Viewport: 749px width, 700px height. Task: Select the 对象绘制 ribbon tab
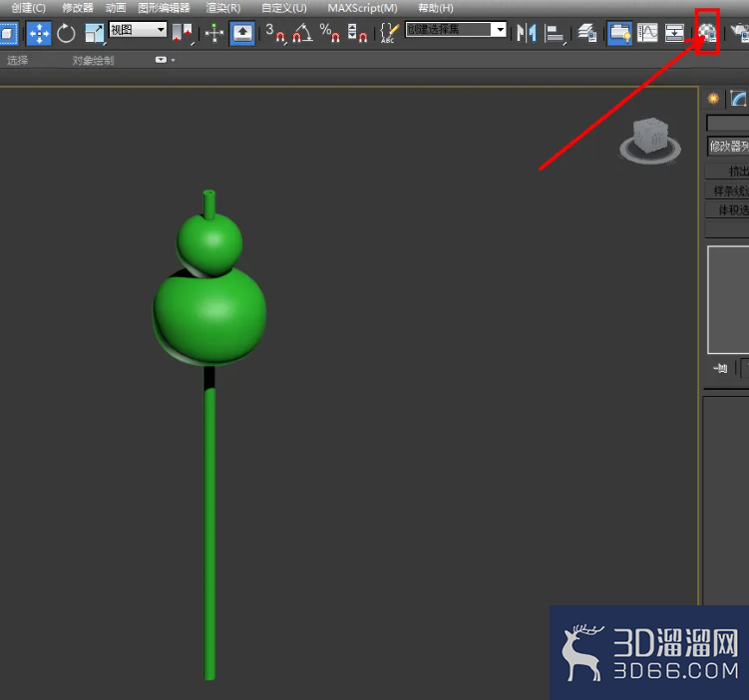point(93,60)
